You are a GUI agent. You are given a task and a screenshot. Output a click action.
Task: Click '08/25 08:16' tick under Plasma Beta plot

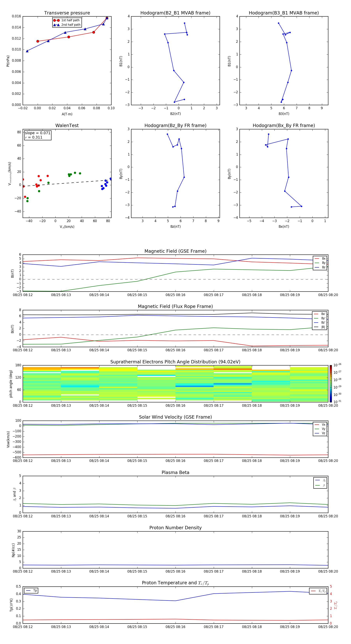pyautogui.click(x=175, y=516)
